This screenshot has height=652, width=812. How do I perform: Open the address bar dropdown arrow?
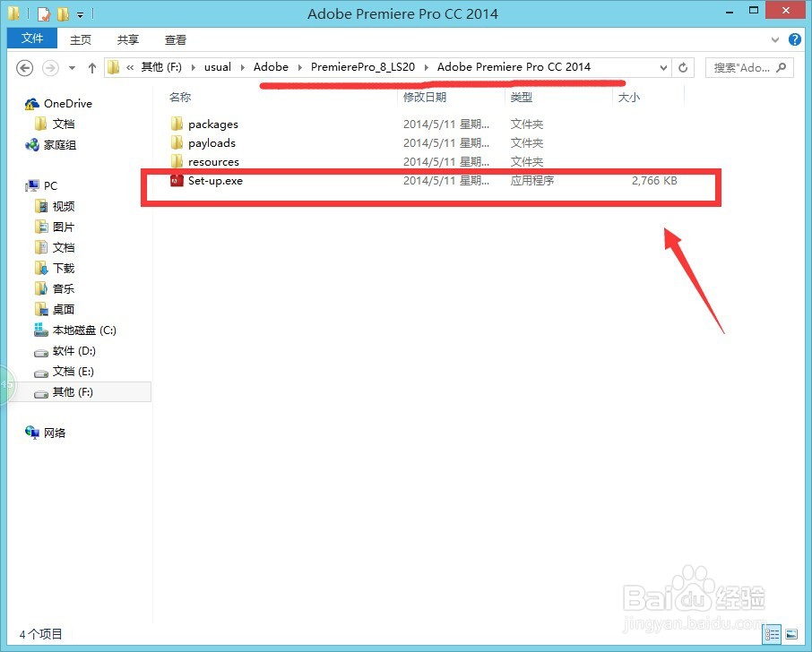click(x=663, y=67)
